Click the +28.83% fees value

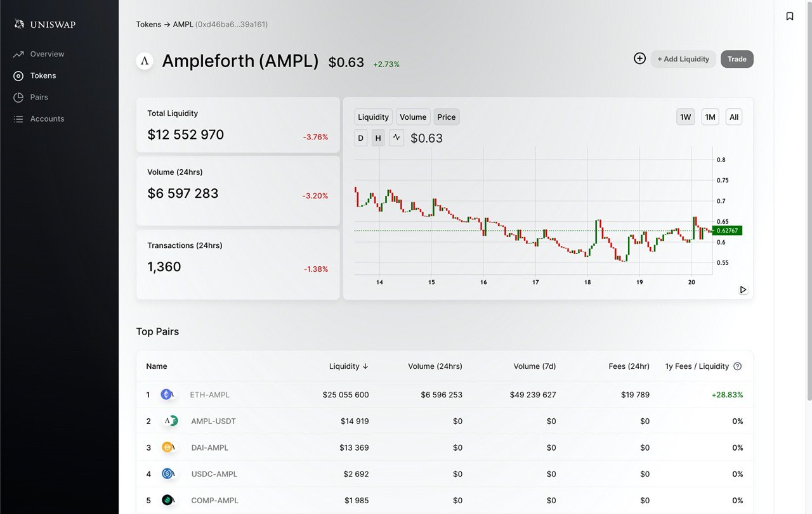[x=727, y=395]
